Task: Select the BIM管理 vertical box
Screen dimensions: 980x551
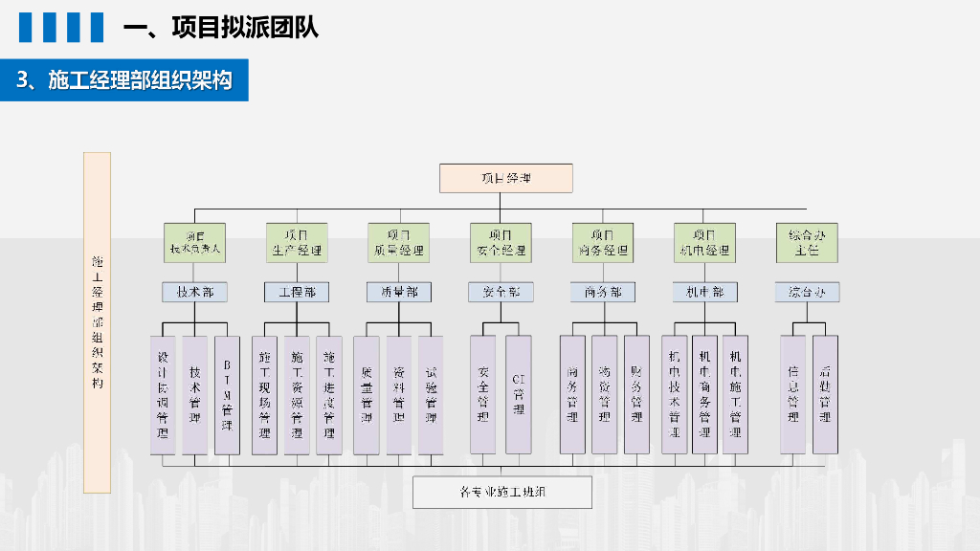Action: (227, 395)
